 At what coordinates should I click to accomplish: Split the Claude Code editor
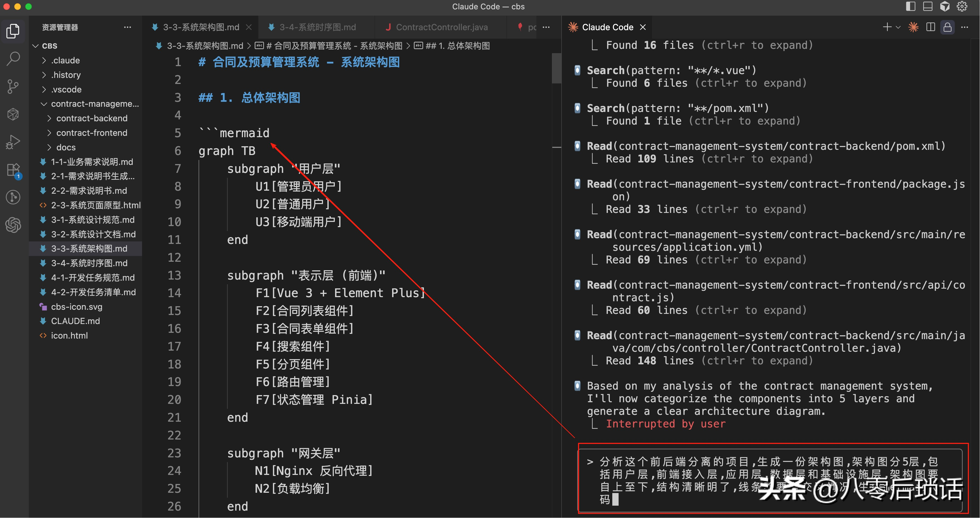click(x=931, y=27)
